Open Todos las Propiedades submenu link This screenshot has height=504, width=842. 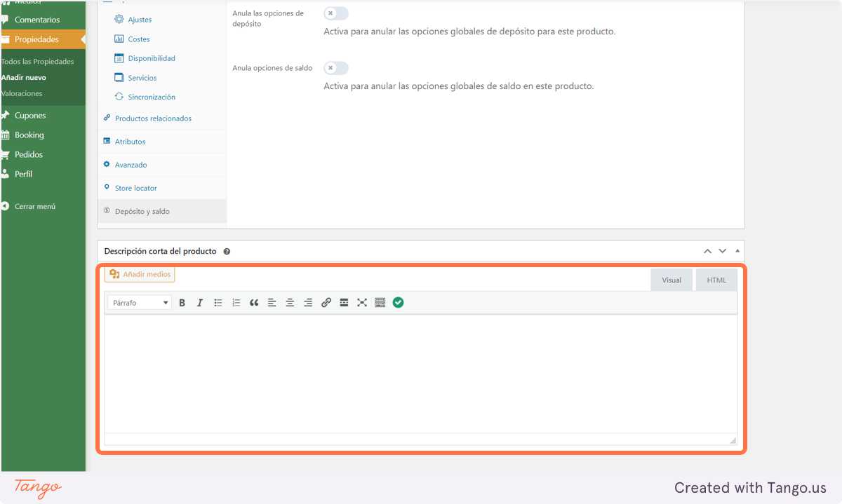[37, 62]
